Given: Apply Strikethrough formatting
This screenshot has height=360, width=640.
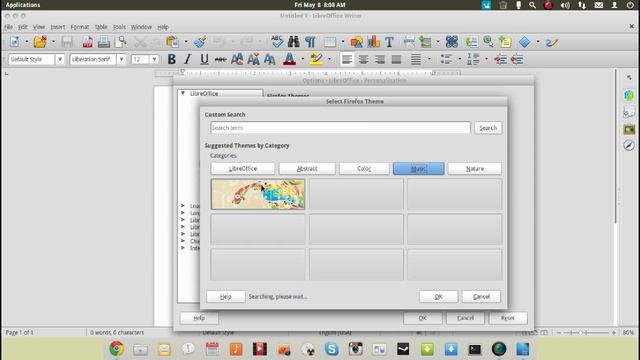Looking at the screenshot, I should point(220,59).
